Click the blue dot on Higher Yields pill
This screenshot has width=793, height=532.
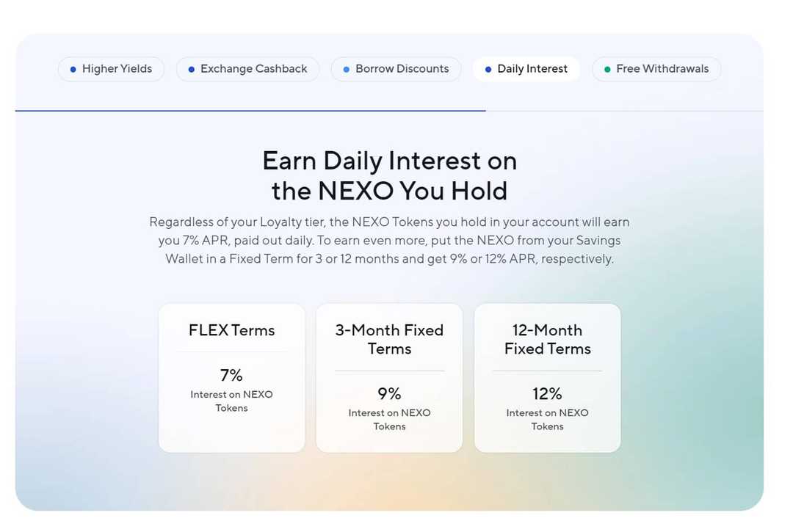[72, 69]
